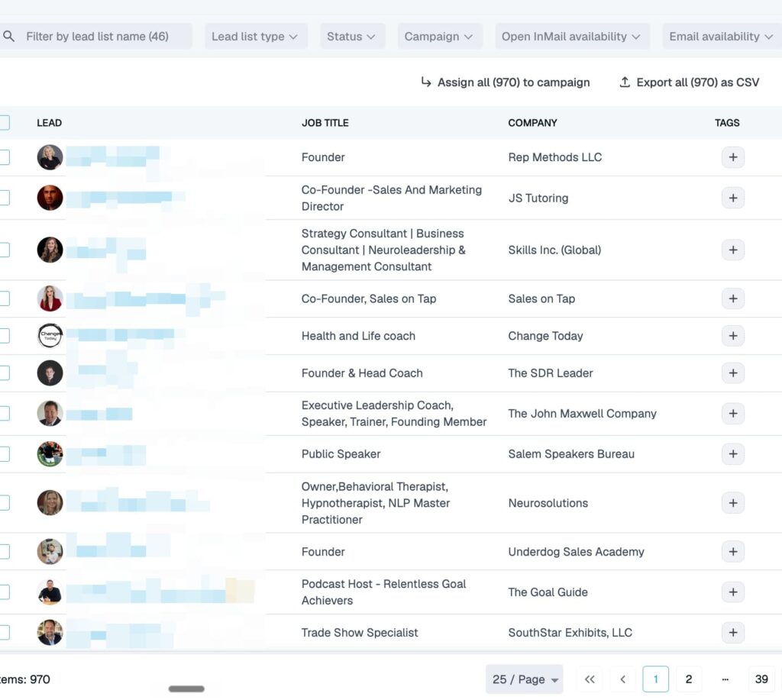Click the Neurosolutions company cell

[x=548, y=502]
